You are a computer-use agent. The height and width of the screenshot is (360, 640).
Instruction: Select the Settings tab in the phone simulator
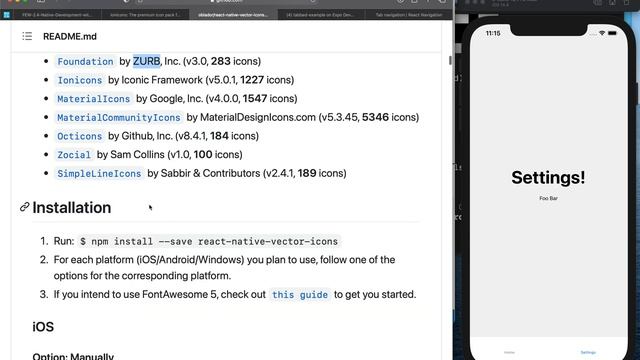(588, 352)
